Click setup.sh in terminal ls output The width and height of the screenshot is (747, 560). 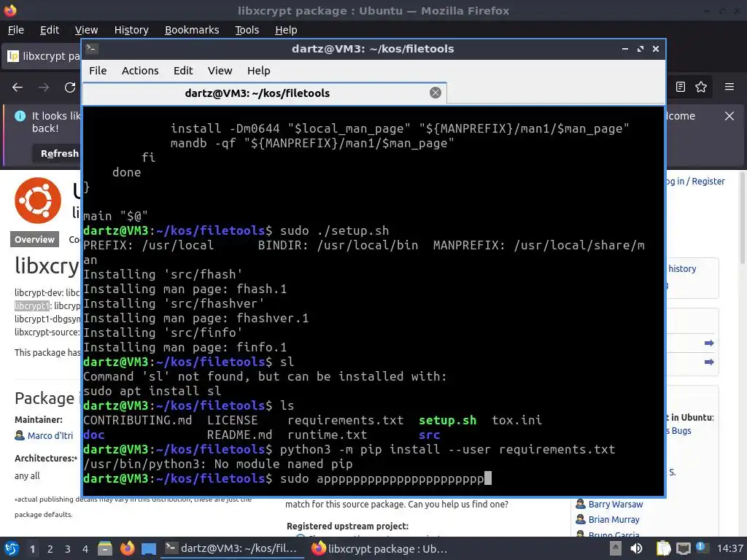[447, 420]
